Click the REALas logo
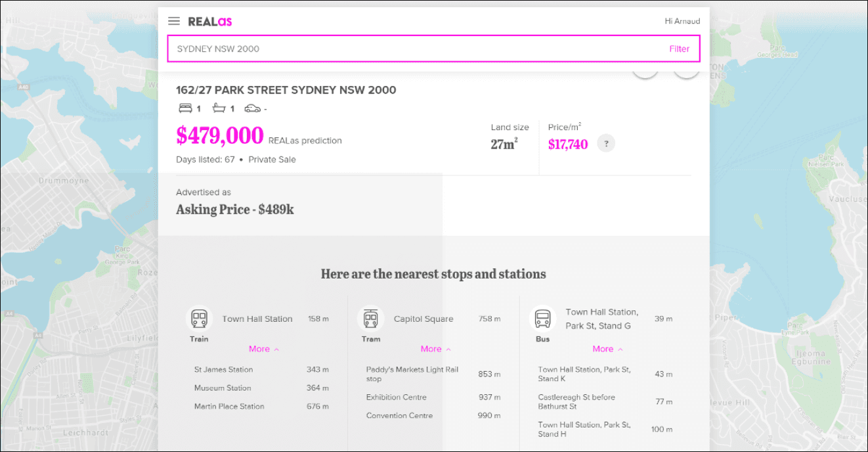This screenshot has width=868, height=452. 210,21
